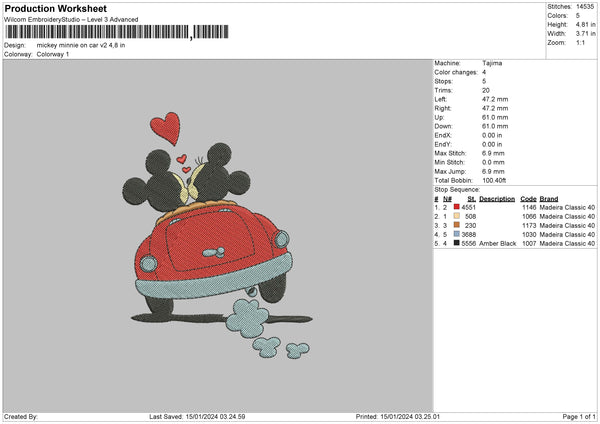Click thread code '1146'
Screen dimensions: 600x424
pyautogui.click(x=529, y=207)
